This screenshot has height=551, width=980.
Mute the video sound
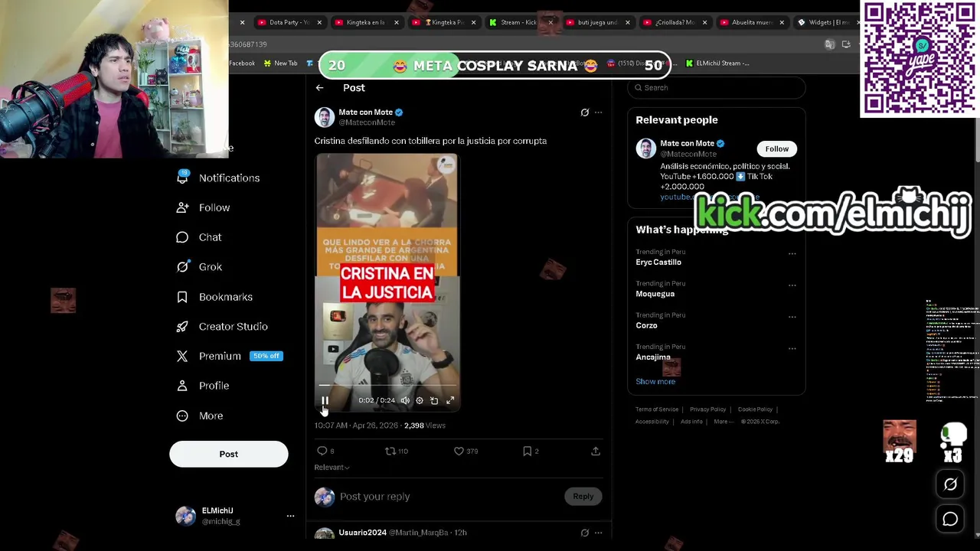pyautogui.click(x=405, y=400)
